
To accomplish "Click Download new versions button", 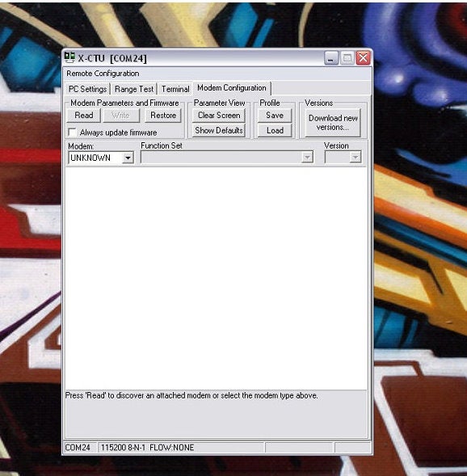I will click(333, 123).
